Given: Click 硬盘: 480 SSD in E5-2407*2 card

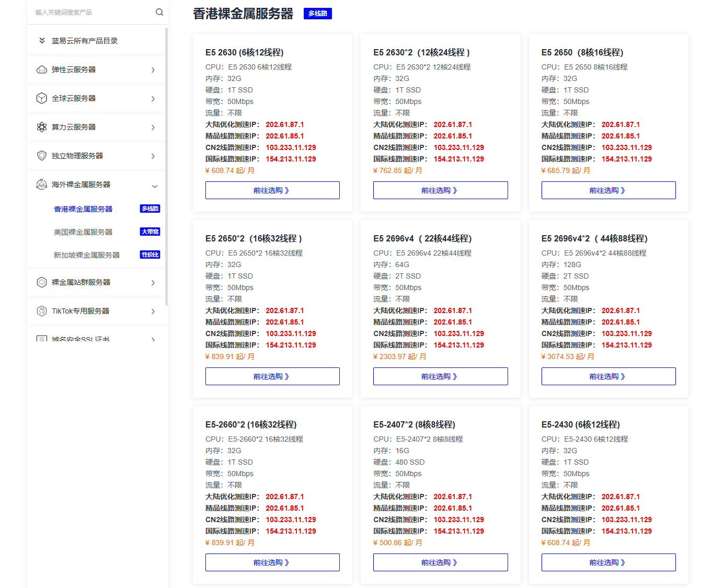Looking at the screenshot, I should point(399,462).
